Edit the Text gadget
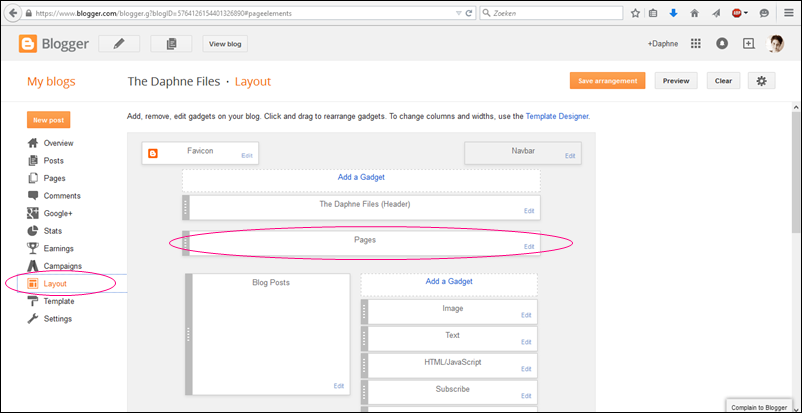Image resolution: width=802 pixels, height=413 pixels. coord(526,342)
